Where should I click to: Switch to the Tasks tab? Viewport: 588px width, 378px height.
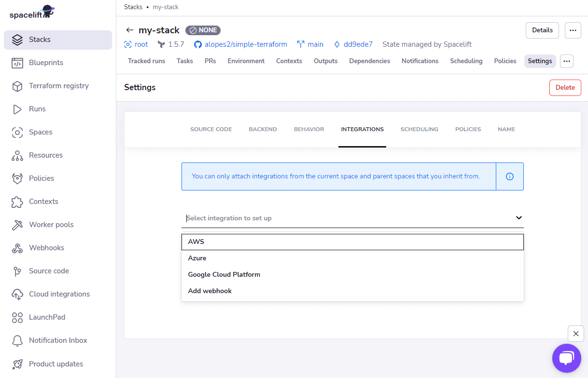coord(185,61)
